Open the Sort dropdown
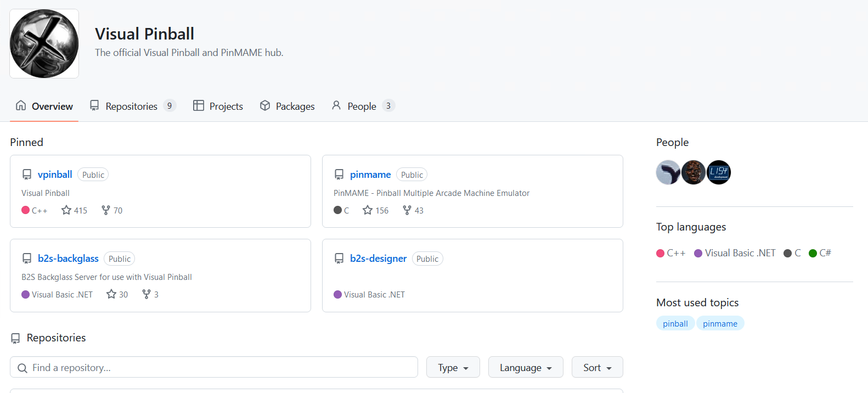868x393 pixels. tap(598, 367)
